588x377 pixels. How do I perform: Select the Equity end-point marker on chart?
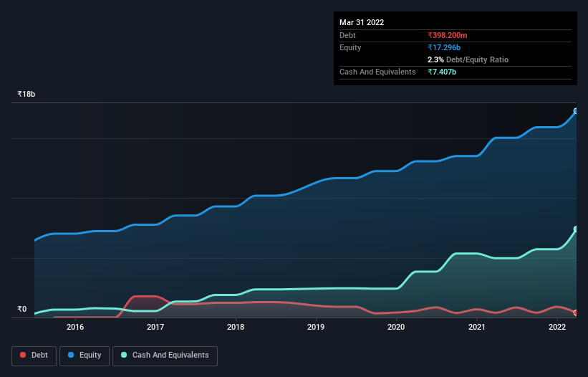[x=576, y=111]
